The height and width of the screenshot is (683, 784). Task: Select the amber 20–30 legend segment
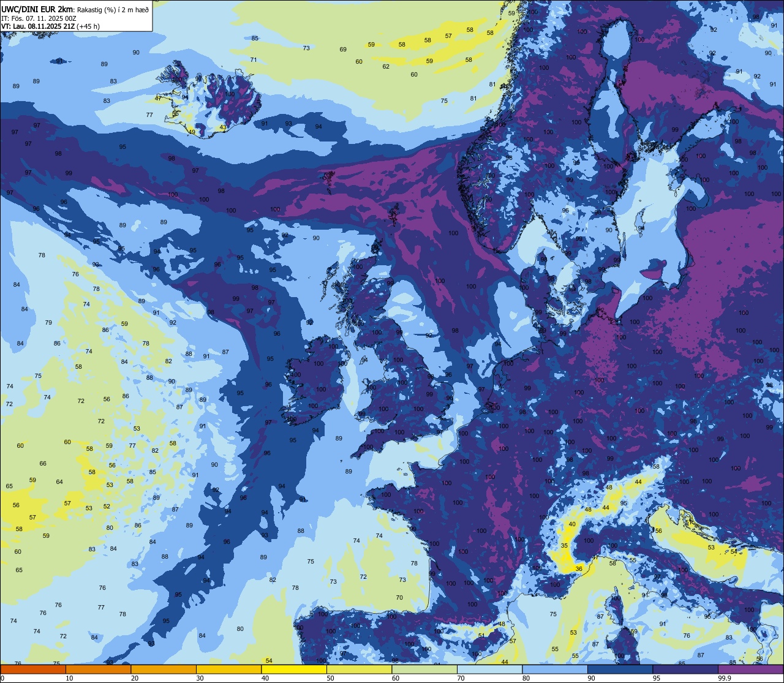164,670
